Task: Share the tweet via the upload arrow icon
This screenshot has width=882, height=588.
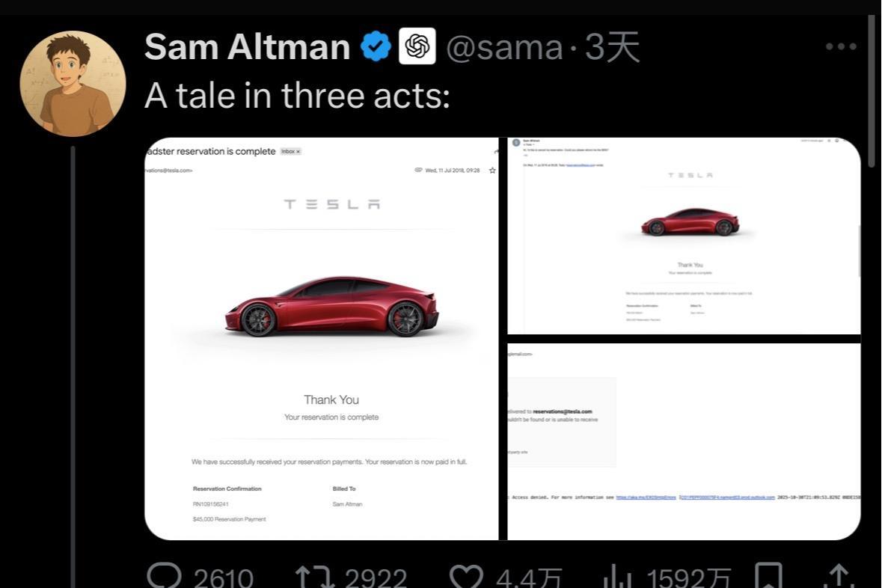Action: pyautogui.click(x=839, y=577)
